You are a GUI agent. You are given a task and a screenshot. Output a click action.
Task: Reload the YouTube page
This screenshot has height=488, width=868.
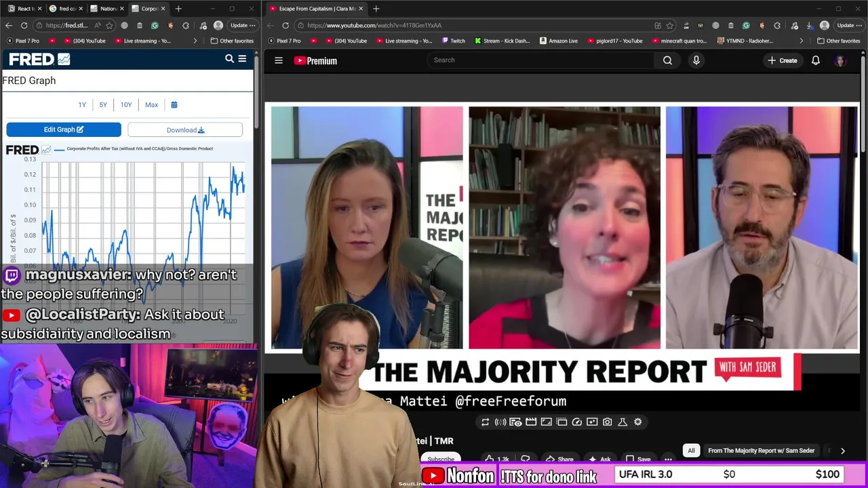285,25
